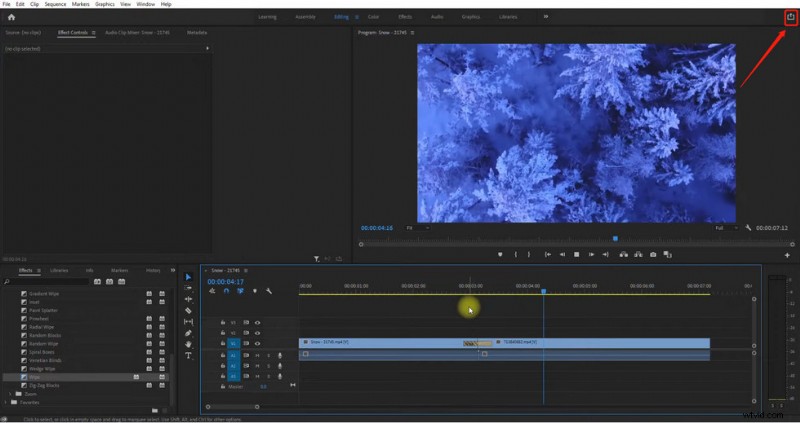Open Program monitor panel menu
The height and width of the screenshot is (423, 800).
point(412,33)
